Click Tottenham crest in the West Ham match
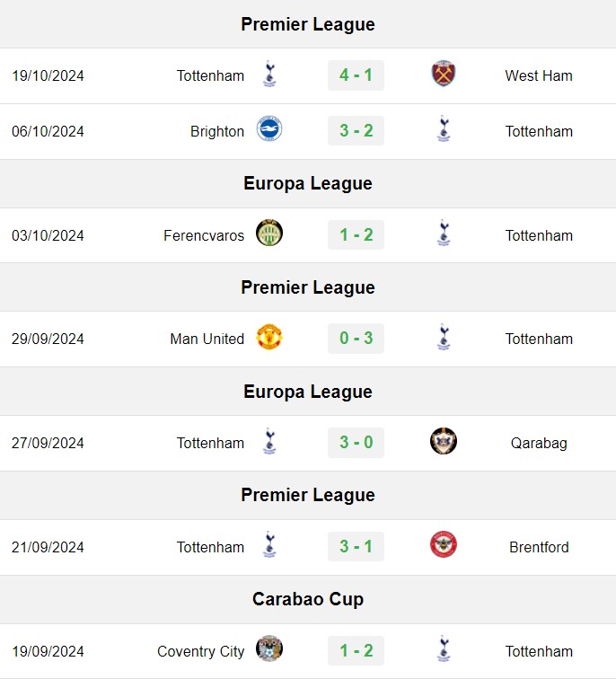 click(269, 74)
